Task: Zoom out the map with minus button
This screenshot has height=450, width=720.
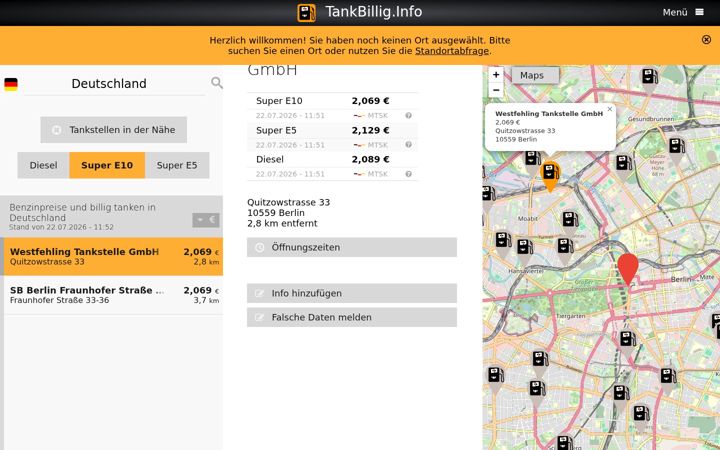Action: [496, 90]
